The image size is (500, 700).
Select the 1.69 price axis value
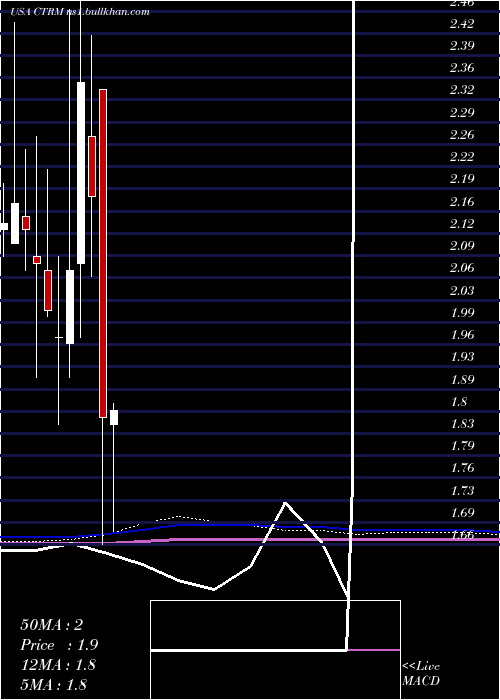pyautogui.click(x=461, y=513)
